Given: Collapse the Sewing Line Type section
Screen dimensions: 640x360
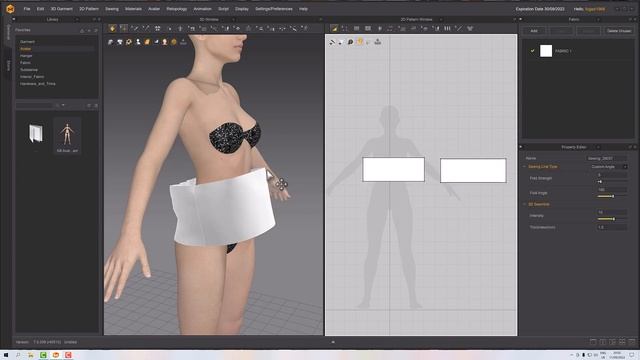Looking at the screenshot, I should click(x=524, y=167).
